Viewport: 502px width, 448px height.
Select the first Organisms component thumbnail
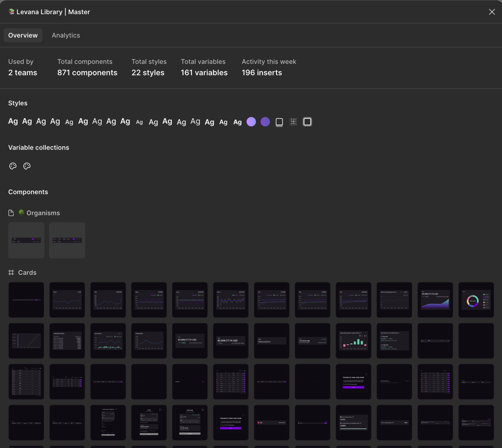26,240
